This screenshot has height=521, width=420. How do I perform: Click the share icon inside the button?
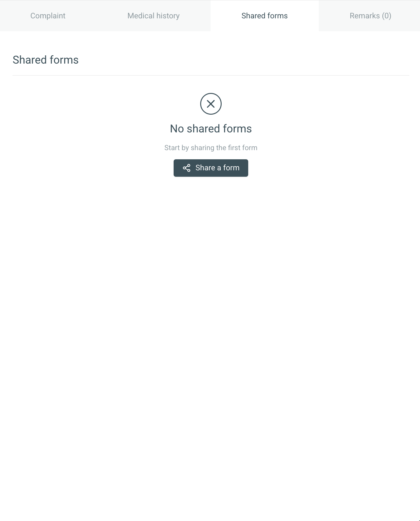click(x=186, y=168)
